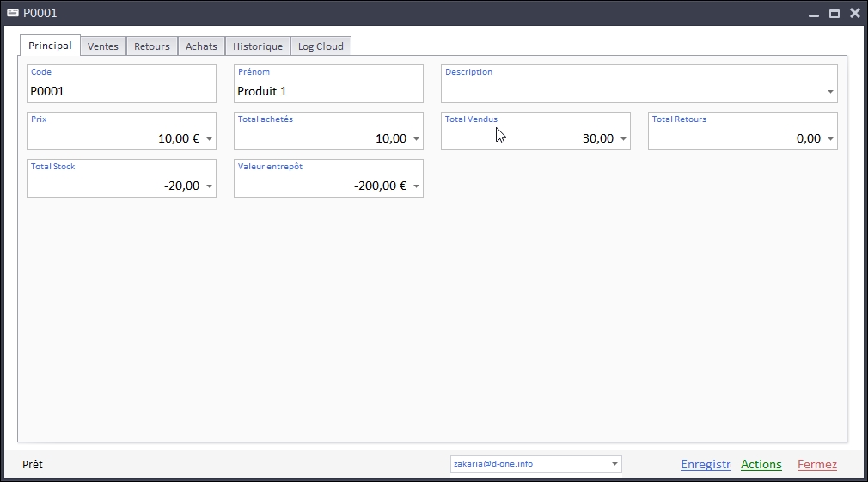Open the Total Stock dropdown arrow
This screenshot has width=868, height=482.
pos(209,186)
